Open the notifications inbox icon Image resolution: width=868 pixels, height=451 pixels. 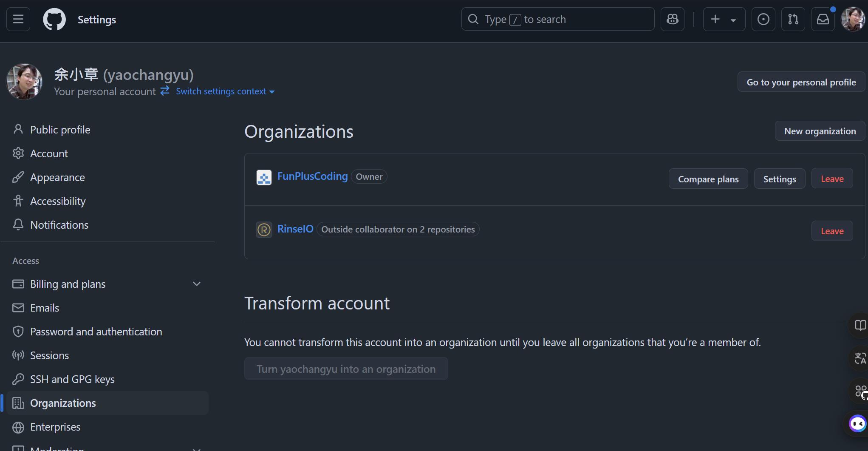click(x=823, y=19)
